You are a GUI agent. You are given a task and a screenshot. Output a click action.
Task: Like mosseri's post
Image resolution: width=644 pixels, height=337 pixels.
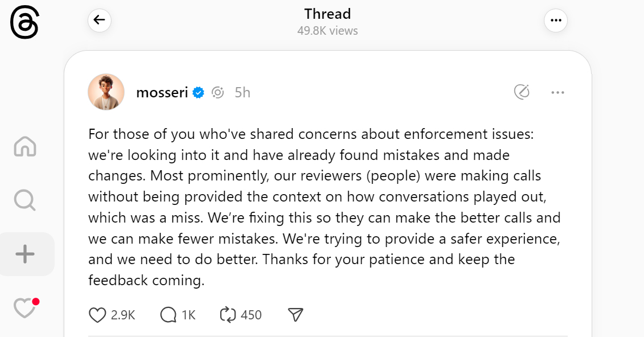[x=98, y=315]
